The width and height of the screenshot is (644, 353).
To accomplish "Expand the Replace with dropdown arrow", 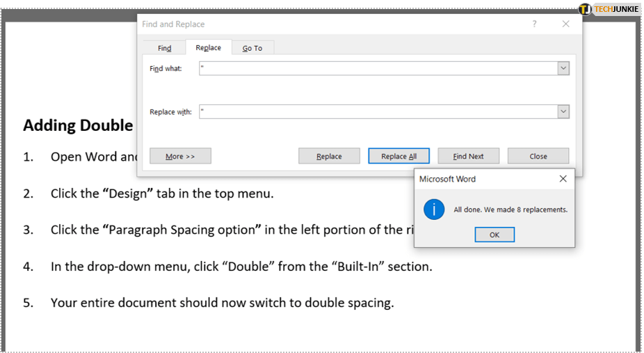I will point(563,111).
